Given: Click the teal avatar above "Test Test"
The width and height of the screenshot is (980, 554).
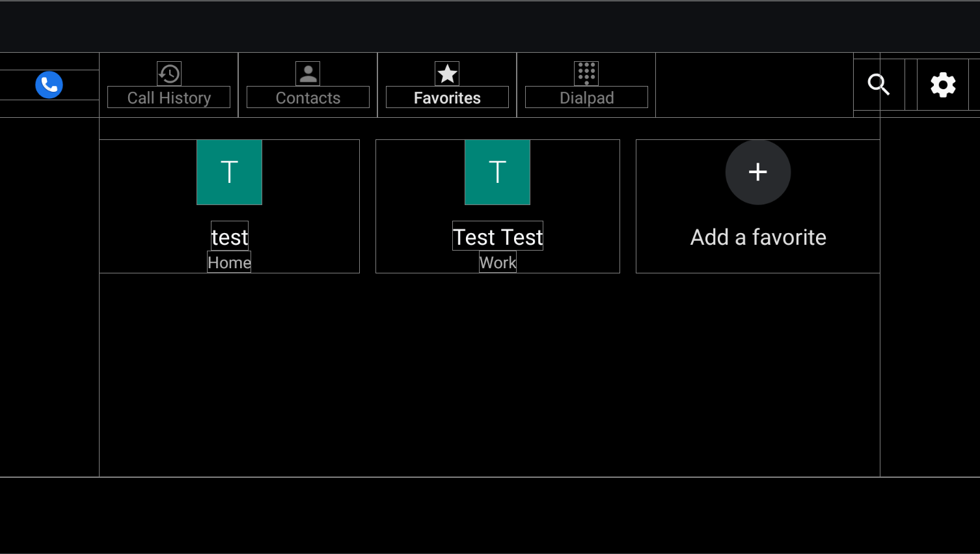Looking at the screenshot, I should (497, 173).
